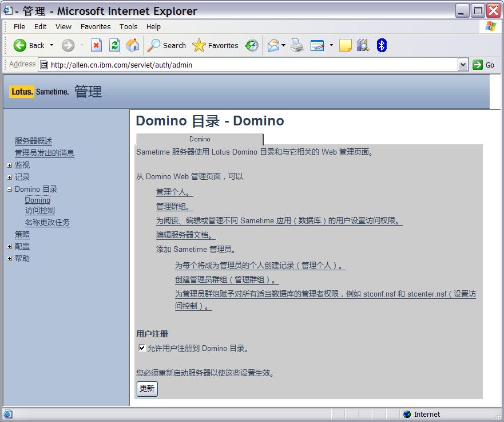504x422 pixels.
Task: Click the Edit page icon
Action: pos(318,45)
